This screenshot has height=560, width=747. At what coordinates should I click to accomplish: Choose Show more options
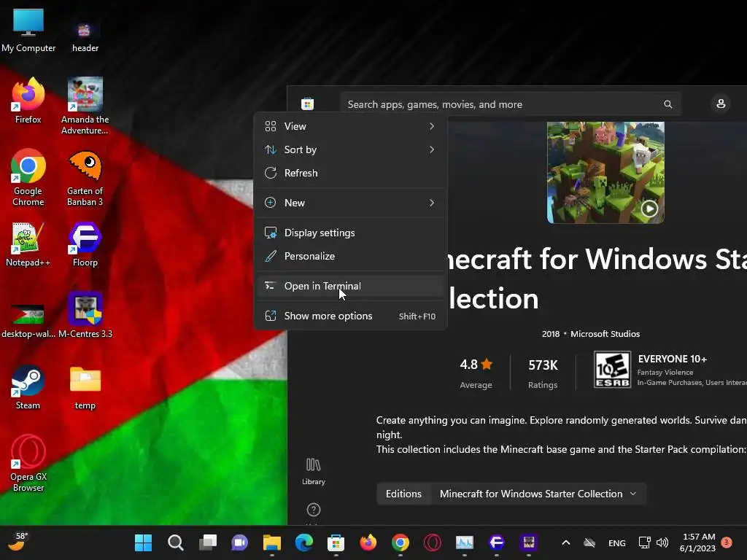351,316
